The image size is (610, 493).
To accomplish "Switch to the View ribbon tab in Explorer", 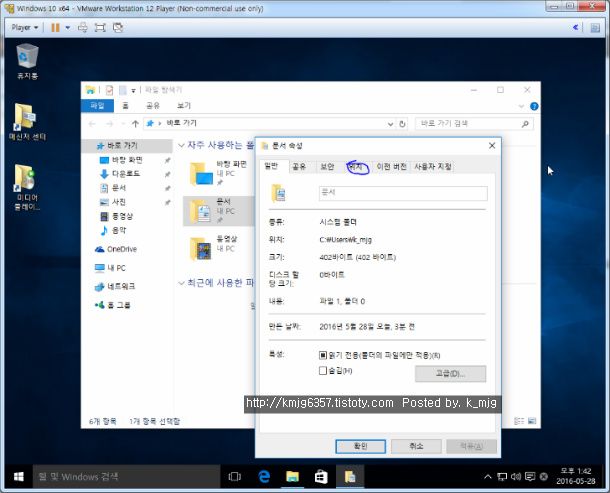I will coord(184,105).
